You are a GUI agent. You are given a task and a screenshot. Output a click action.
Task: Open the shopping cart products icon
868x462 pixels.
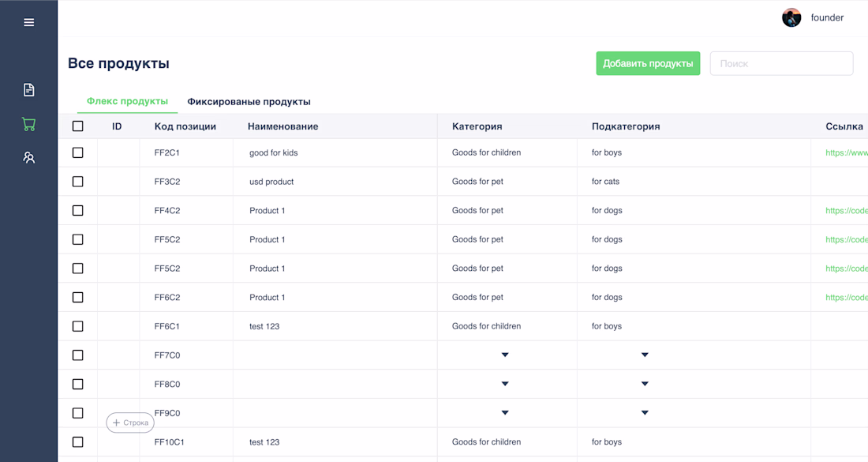pos(28,124)
